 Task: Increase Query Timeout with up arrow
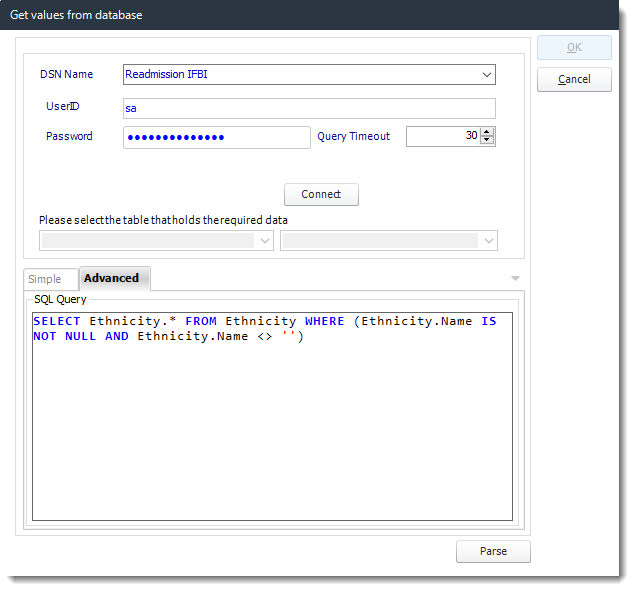point(487,132)
